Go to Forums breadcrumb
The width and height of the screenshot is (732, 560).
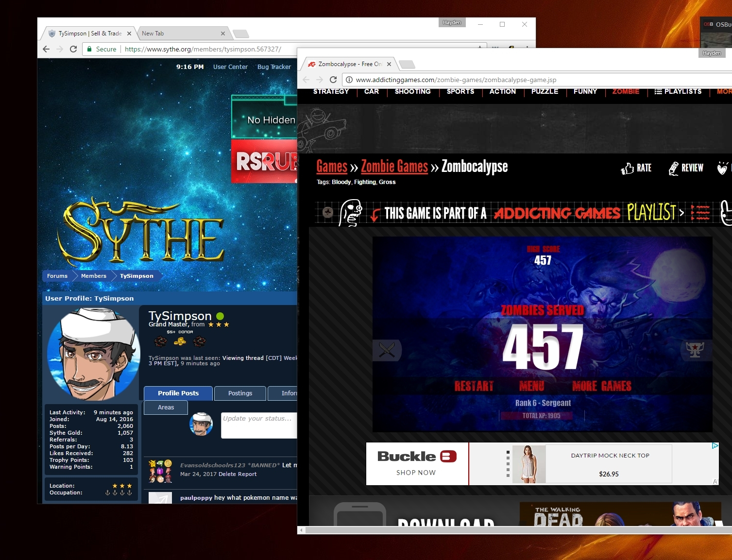tap(57, 276)
